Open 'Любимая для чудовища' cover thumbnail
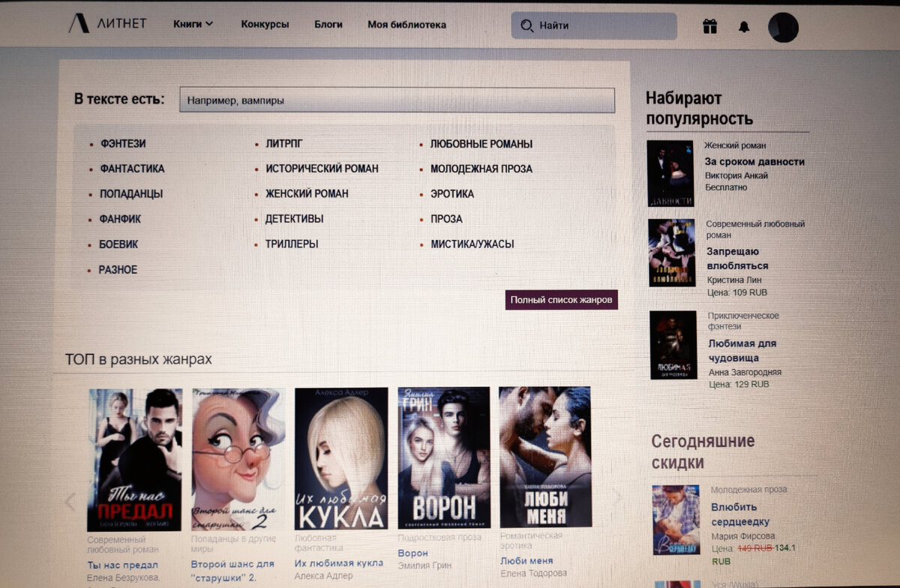The width and height of the screenshot is (900, 588). coord(673,345)
